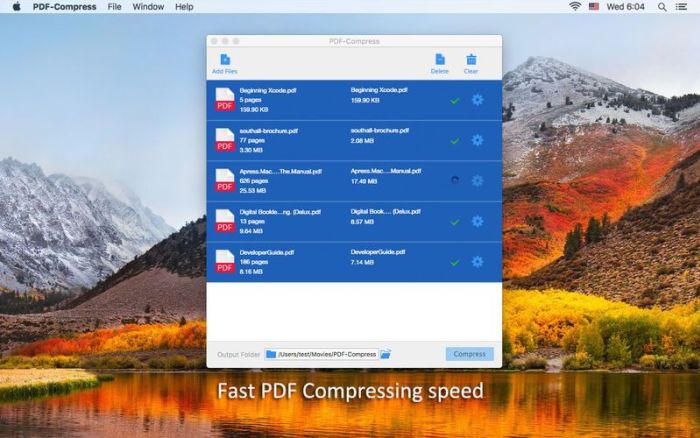Click the Wed 6:04 menu bar clock

[x=625, y=7]
